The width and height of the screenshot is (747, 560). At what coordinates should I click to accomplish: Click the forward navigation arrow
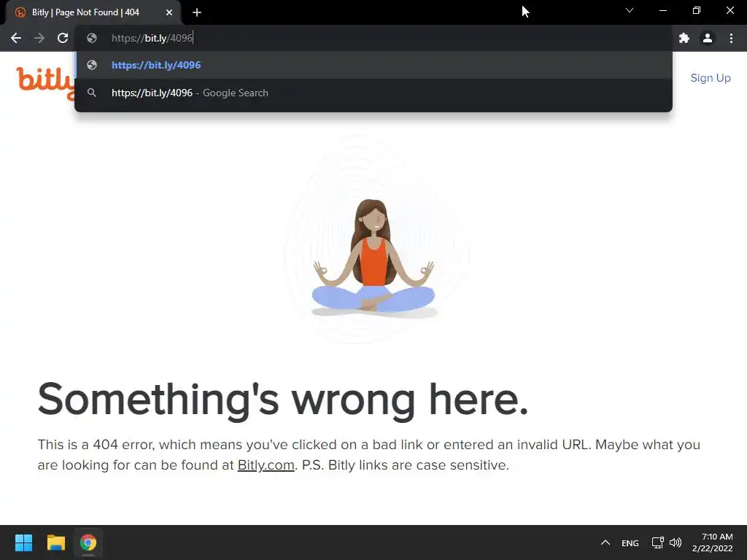tap(39, 38)
